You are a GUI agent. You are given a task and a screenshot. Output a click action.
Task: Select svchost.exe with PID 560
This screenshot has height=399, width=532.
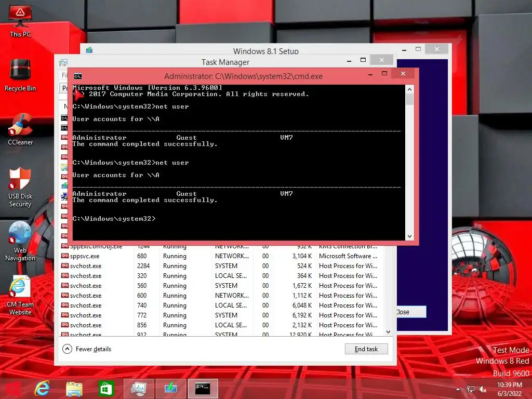pyautogui.click(x=222, y=286)
